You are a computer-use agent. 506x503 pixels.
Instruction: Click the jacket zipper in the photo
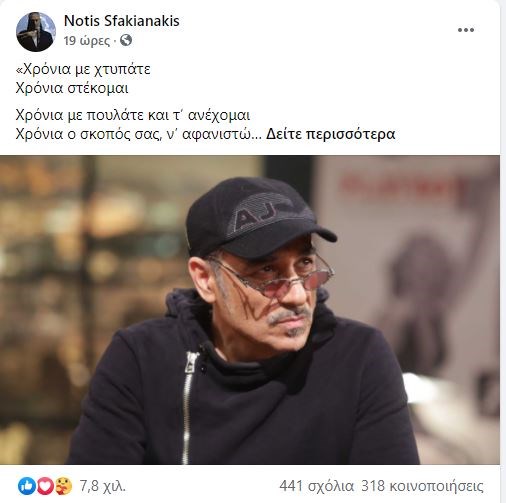pyautogui.click(x=189, y=407)
